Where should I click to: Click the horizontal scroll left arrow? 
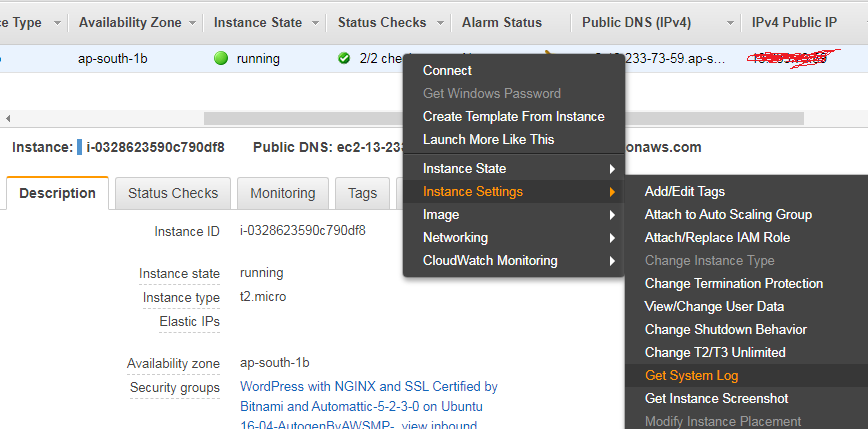(x=7, y=118)
